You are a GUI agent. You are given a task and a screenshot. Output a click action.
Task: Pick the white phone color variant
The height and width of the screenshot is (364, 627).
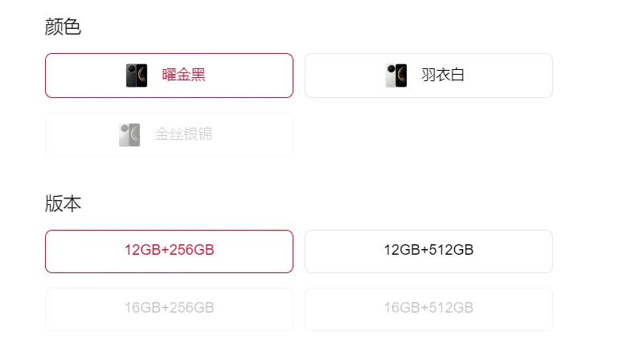(x=428, y=76)
